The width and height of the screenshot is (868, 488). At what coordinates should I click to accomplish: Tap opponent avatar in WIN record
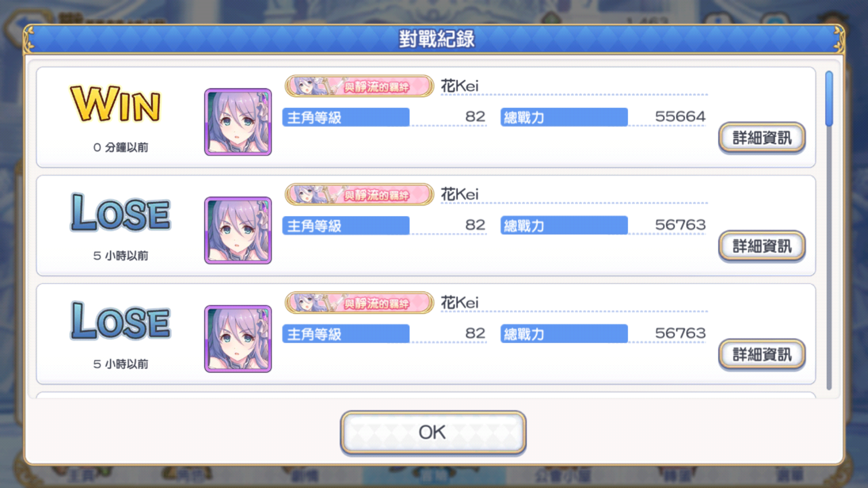click(x=238, y=122)
